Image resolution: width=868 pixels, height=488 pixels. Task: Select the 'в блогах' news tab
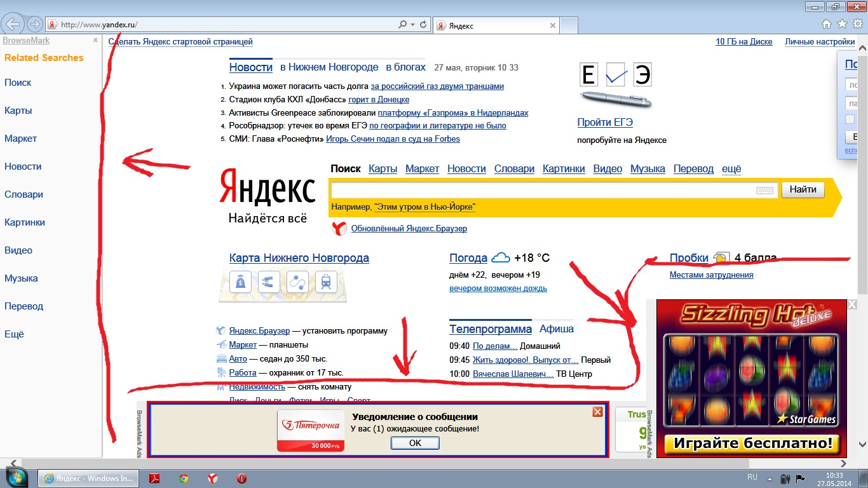coord(405,67)
